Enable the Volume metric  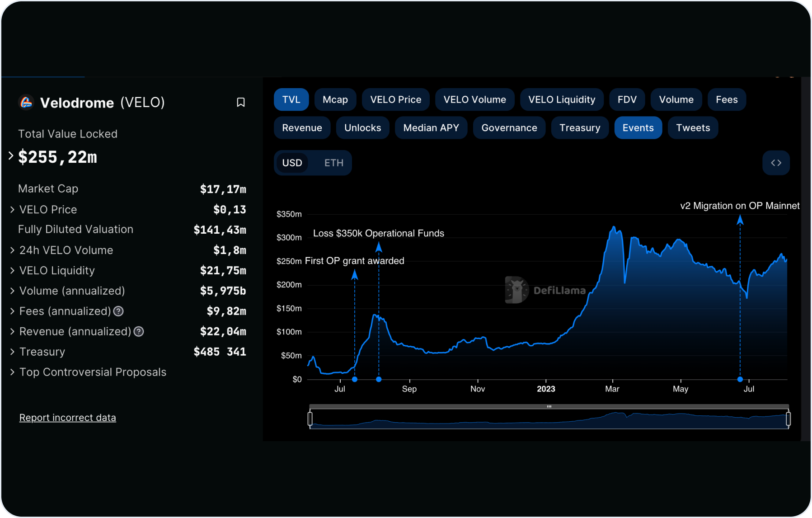pyautogui.click(x=676, y=99)
